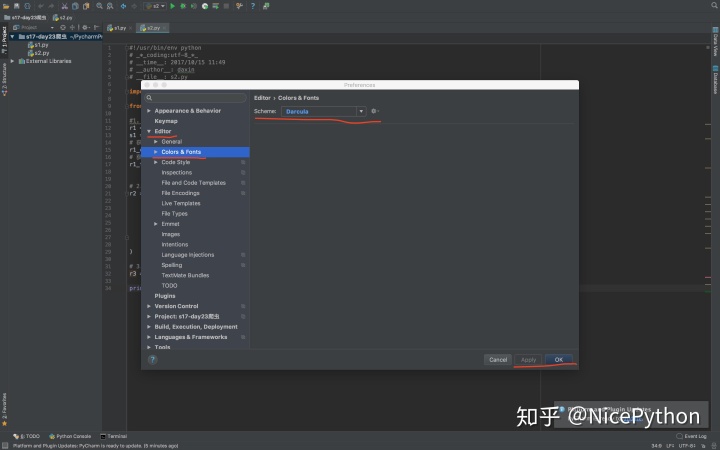This screenshot has height=450, width=720.
Task: Expand Appearance & Behavior settings
Action: point(149,111)
